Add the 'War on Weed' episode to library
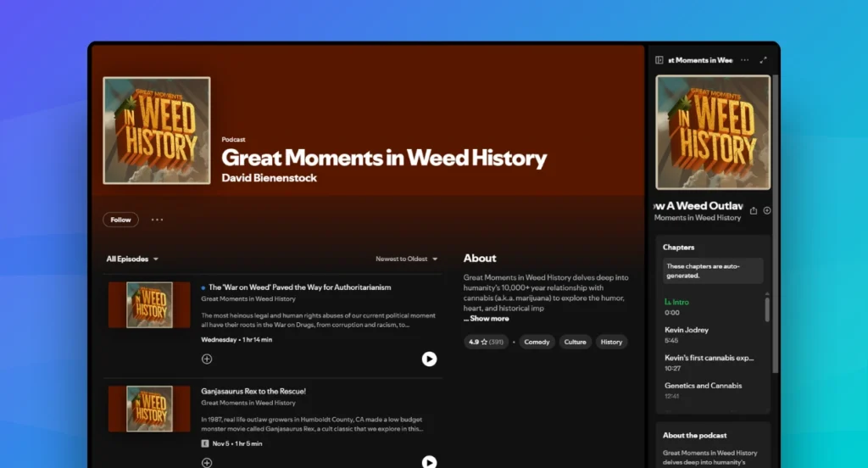Image resolution: width=868 pixels, height=468 pixels. [207, 359]
